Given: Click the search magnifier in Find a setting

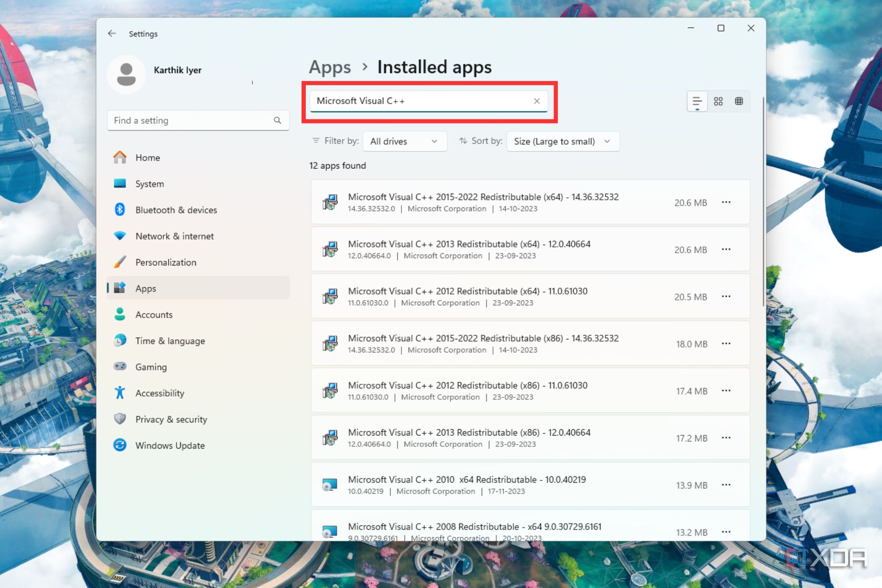Looking at the screenshot, I should tap(277, 121).
